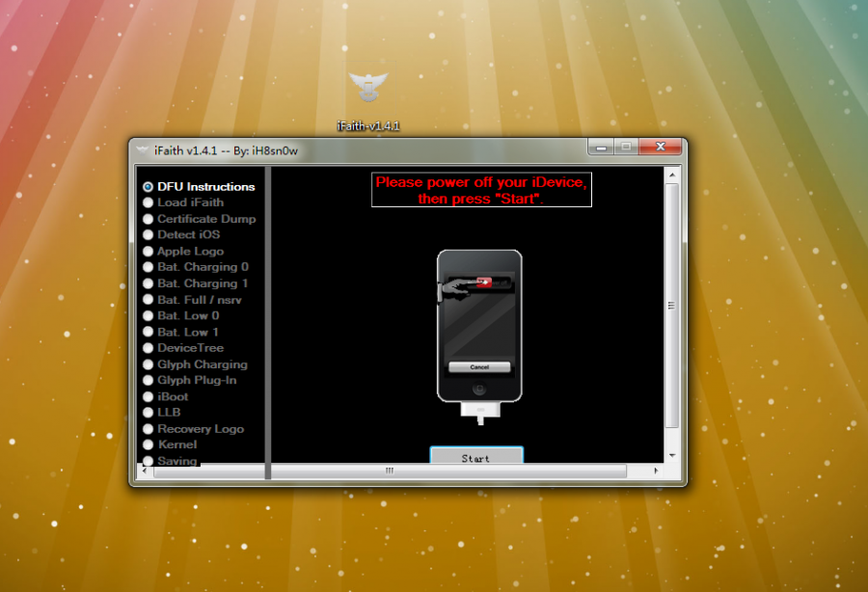868x592 pixels.
Task: Select the Bat. Full / nsrv radio button
Action: pos(148,299)
